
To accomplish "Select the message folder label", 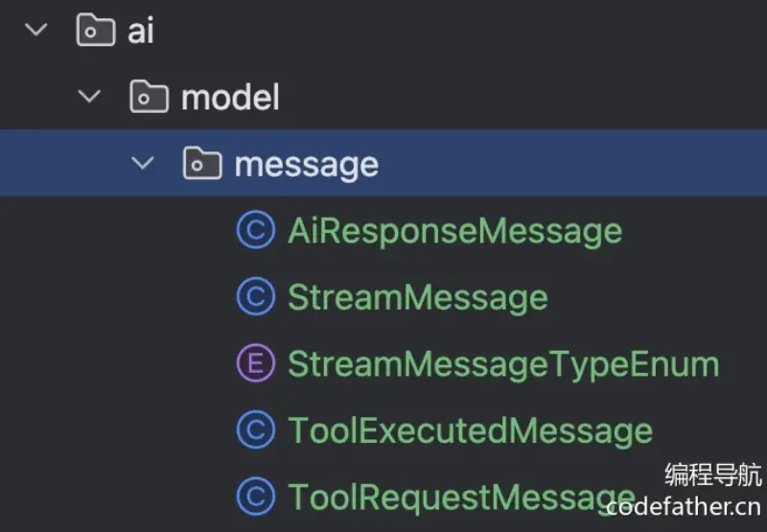I will [x=307, y=165].
